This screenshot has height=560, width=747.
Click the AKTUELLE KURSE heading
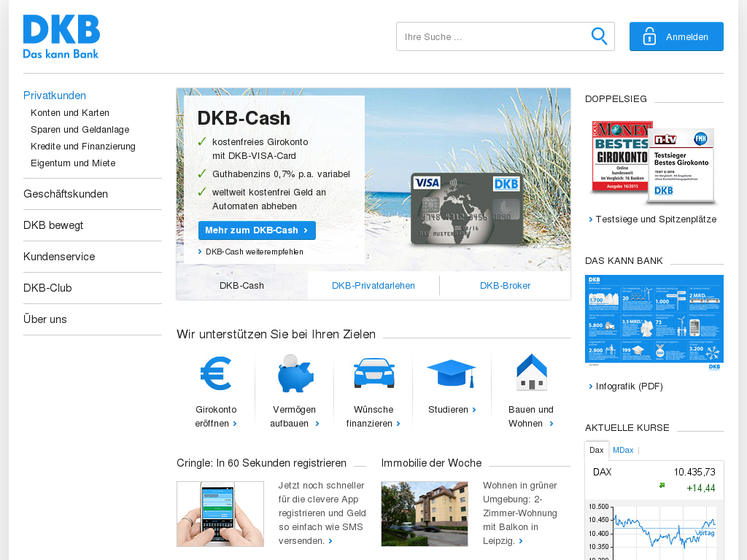(x=627, y=428)
